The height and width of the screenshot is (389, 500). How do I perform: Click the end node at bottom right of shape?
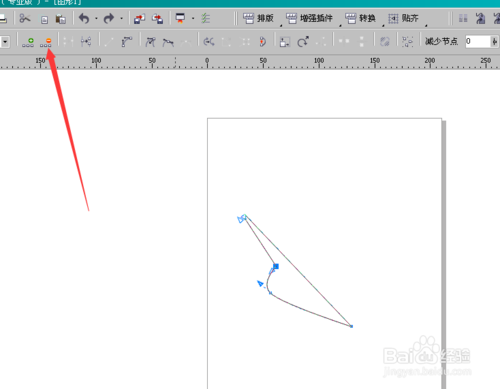click(351, 326)
